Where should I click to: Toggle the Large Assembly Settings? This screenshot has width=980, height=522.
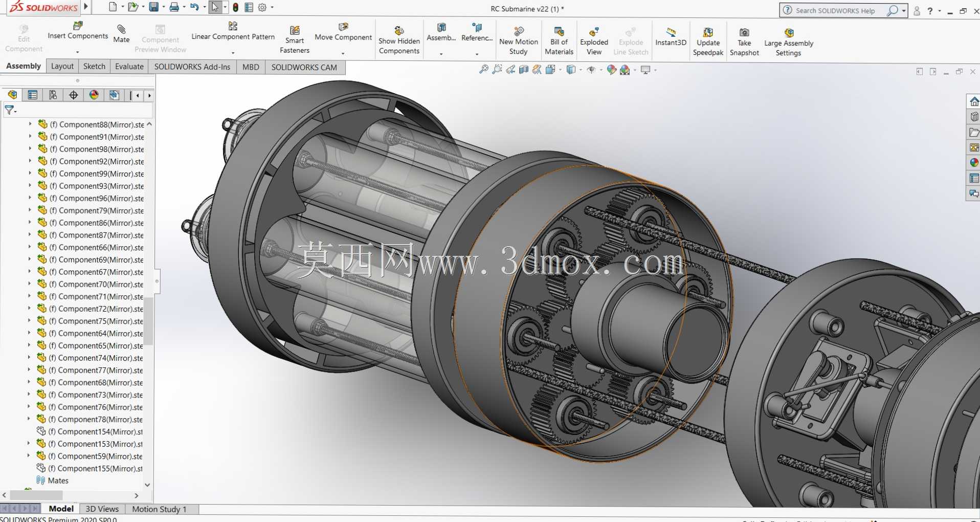coord(789,41)
